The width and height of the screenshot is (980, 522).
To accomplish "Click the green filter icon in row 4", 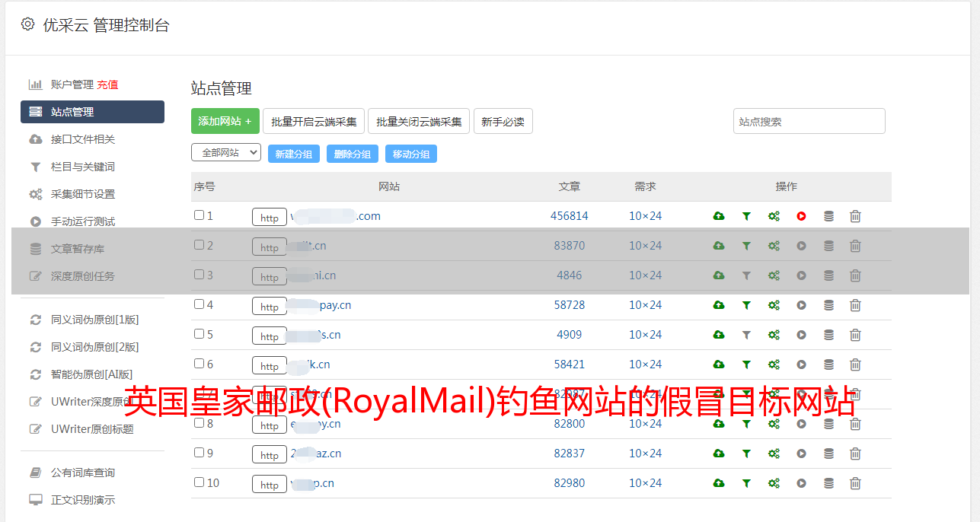I will click(x=746, y=305).
